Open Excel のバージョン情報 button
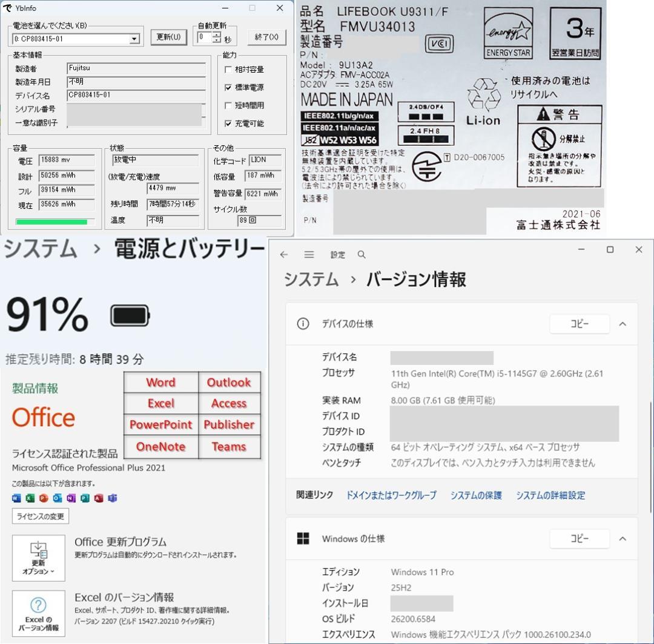 coord(38,614)
